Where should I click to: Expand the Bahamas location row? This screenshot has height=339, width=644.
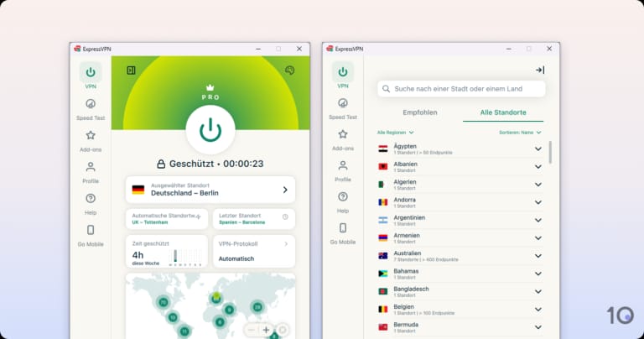click(x=538, y=274)
